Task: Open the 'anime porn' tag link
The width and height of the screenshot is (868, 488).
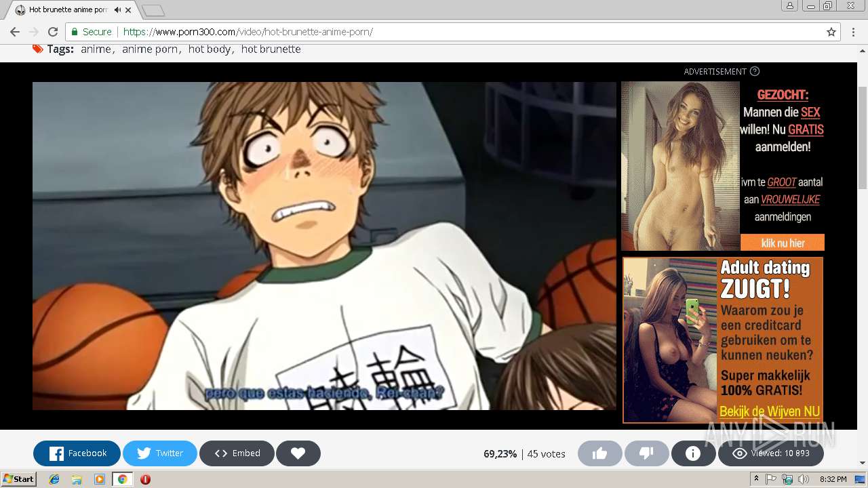Action: pyautogui.click(x=150, y=49)
